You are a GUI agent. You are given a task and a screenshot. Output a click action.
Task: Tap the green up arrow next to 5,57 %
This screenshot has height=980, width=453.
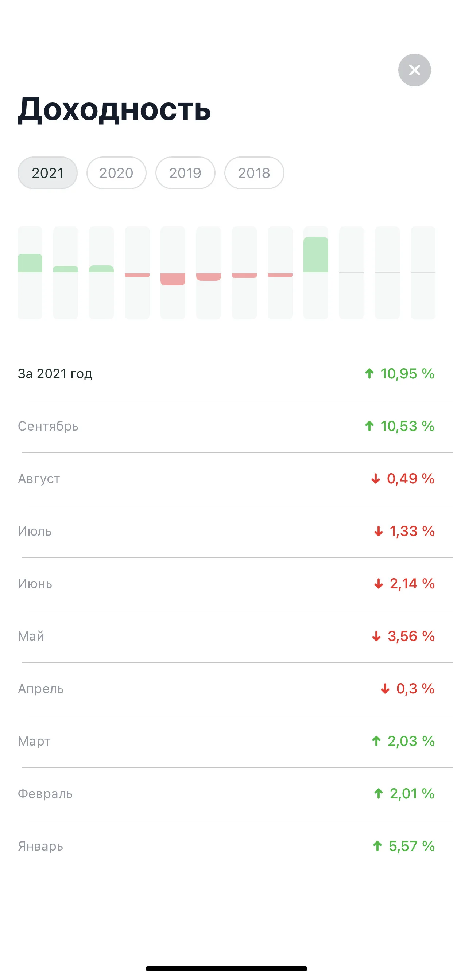pyautogui.click(x=377, y=846)
